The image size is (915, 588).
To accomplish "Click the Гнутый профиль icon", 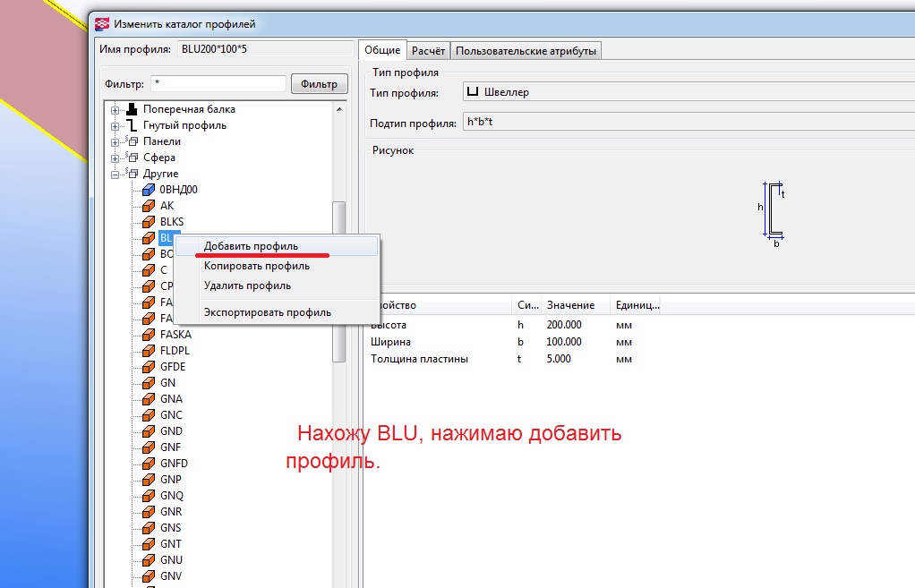I will [132, 125].
